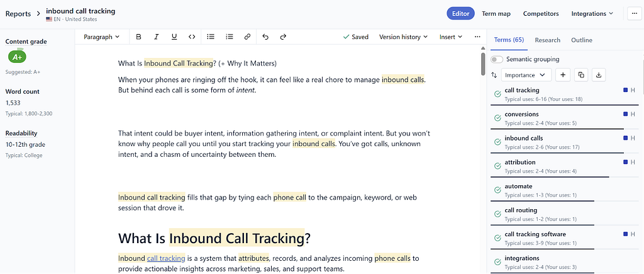The height and width of the screenshot is (274, 644).
Task: Switch to the Editor view
Action: click(460, 14)
